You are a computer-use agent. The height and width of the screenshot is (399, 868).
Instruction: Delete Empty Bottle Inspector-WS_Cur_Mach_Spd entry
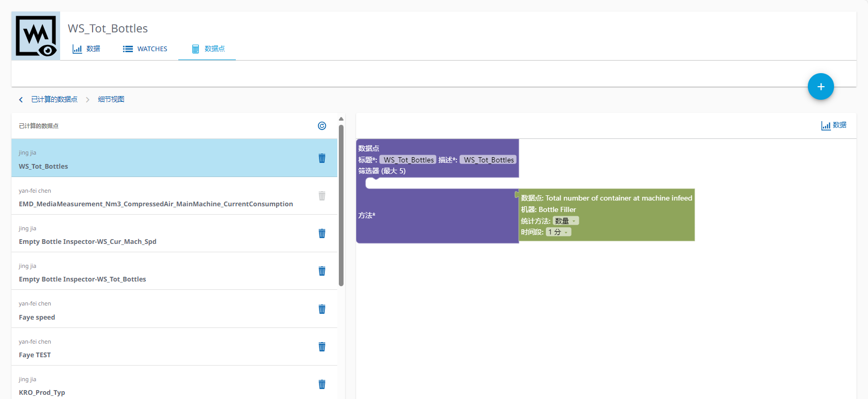click(322, 233)
